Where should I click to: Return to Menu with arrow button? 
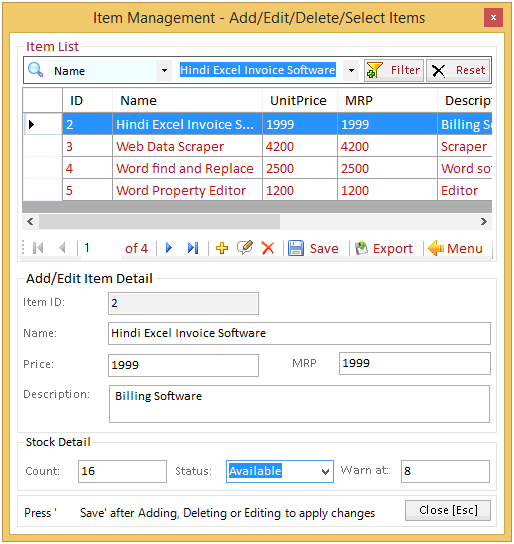[455, 248]
